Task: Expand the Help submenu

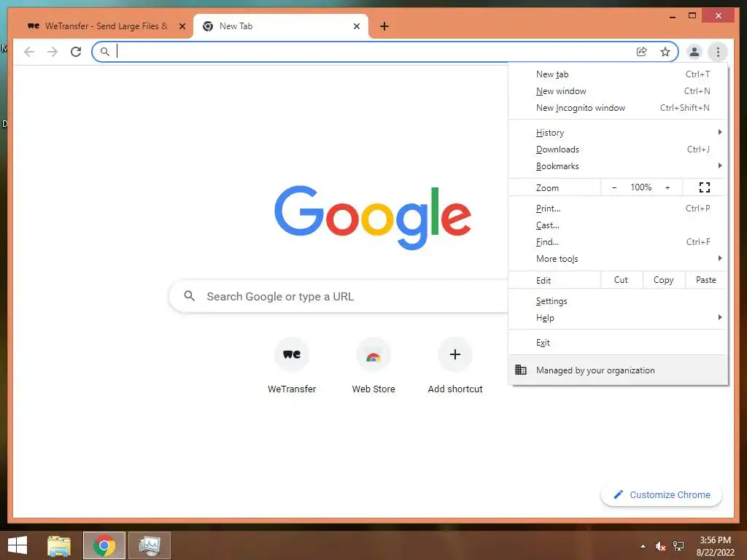Action: 618,318
